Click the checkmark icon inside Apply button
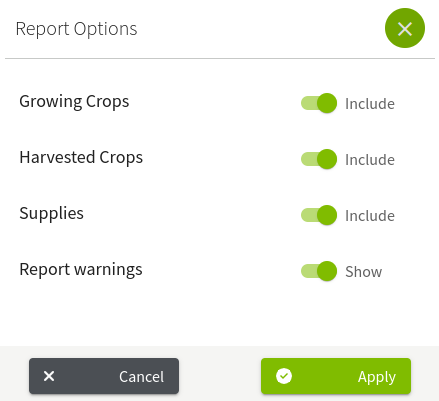This screenshot has width=439, height=401. click(284, 376)
